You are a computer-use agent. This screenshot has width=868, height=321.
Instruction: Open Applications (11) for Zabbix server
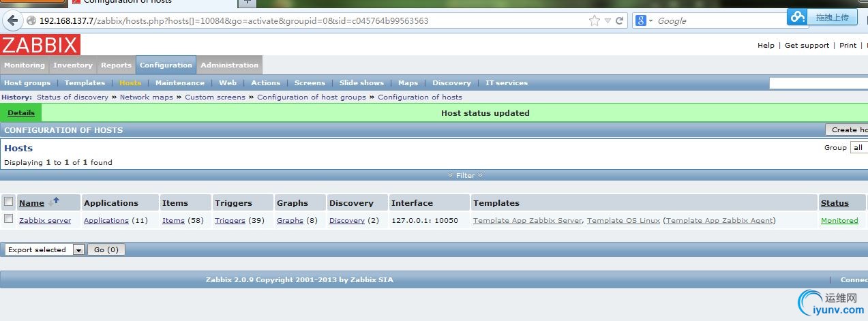coord(106,221)
